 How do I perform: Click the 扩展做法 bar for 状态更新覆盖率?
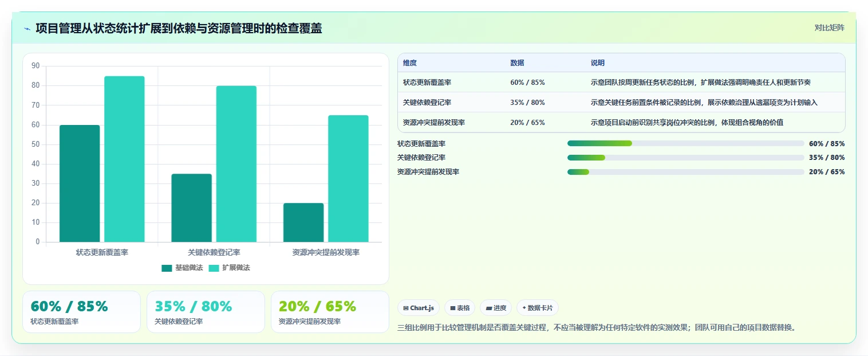[124, 159]
